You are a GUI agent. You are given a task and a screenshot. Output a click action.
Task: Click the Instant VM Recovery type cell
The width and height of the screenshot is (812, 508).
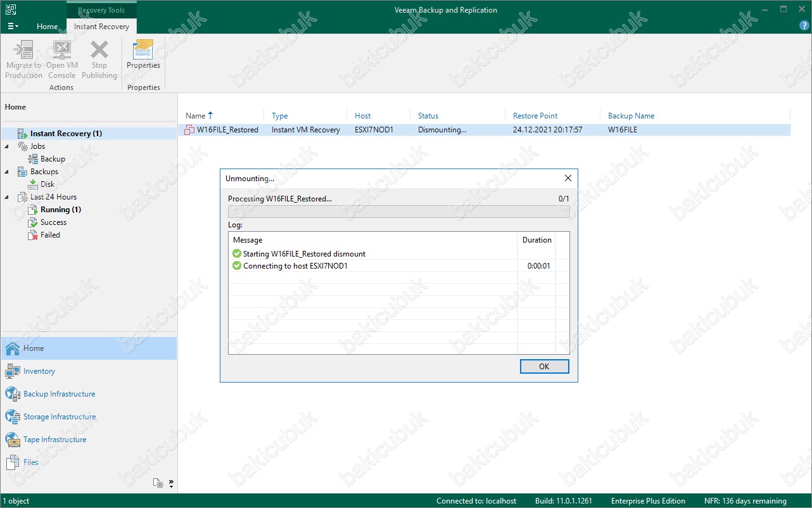click(x=306, y=130)
